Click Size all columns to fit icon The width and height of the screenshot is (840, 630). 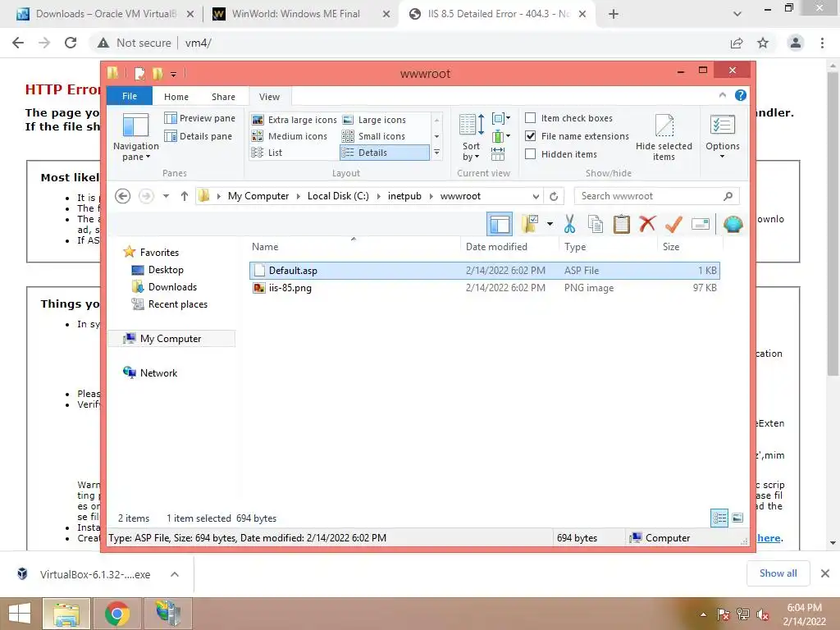(498, 154)
